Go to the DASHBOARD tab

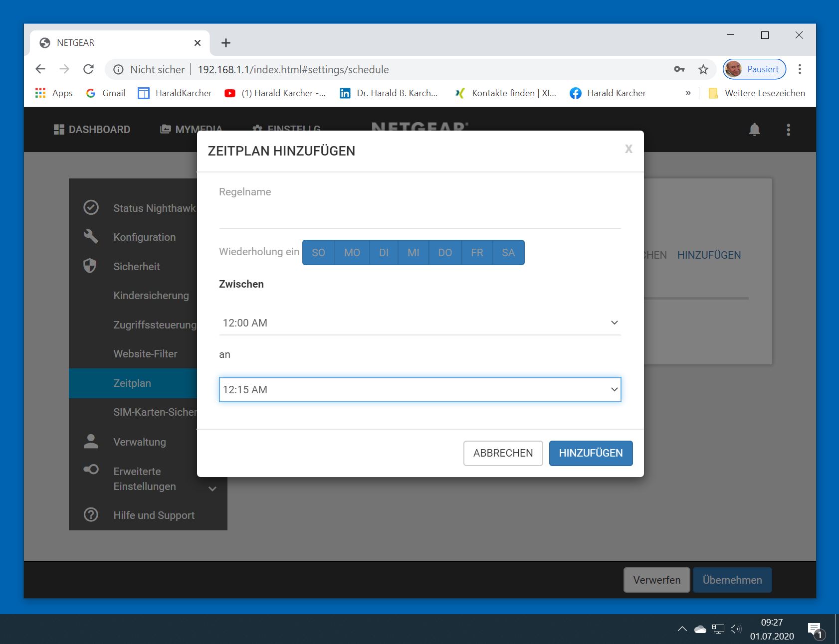(x=92, y=130)
